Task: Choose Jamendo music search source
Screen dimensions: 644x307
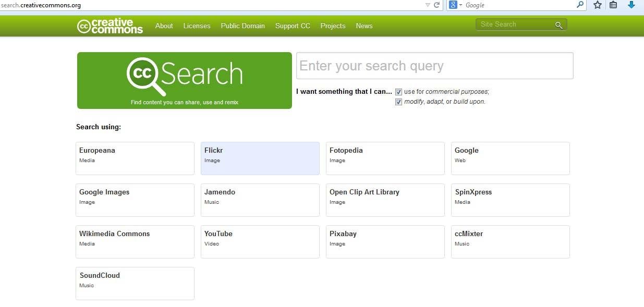Action: (x=260, y=200)
